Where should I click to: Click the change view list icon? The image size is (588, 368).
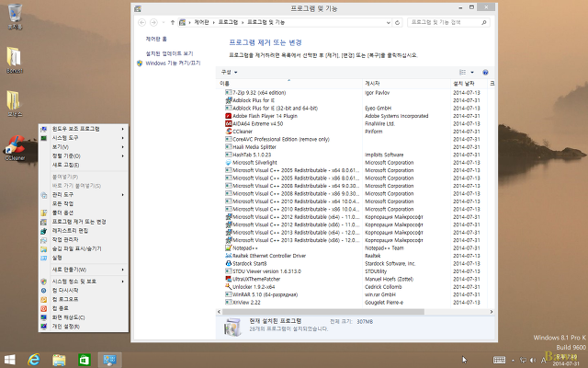[463, 72]
